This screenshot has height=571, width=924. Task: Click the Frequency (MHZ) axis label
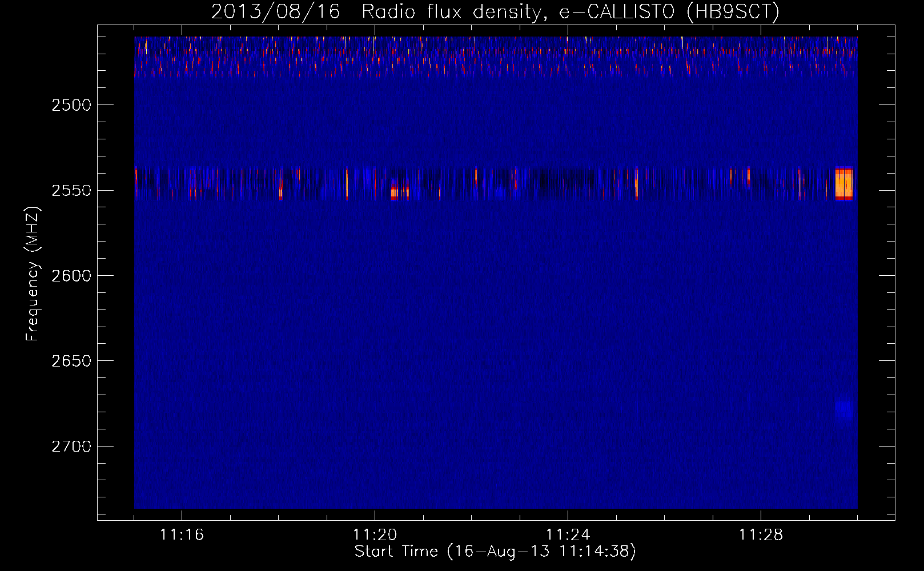pyautogui.click(x=33, y=275)
